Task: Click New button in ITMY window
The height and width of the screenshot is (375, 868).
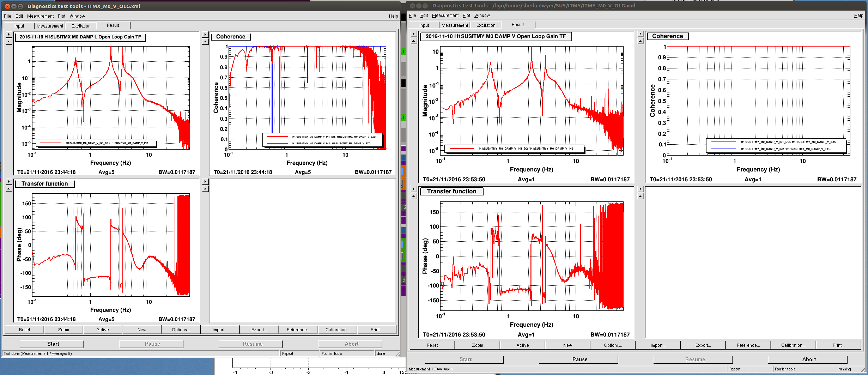Action: click(568, 345)
